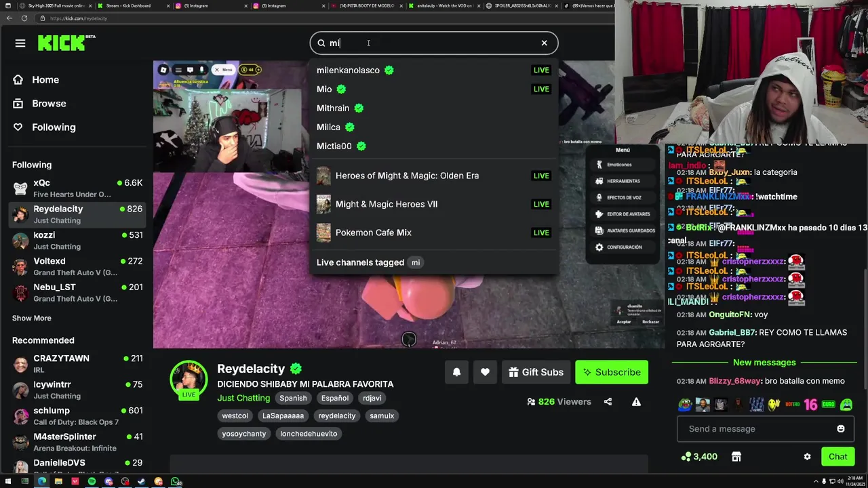868x488 pixels.
Task: Select the Mictia00 search suggestion
Action: [434, 146]
